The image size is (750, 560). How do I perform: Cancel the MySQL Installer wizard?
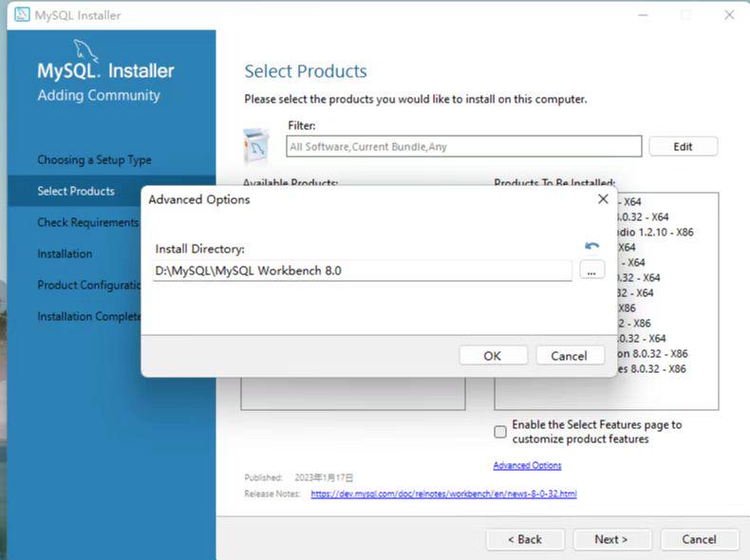pos(700,539)
